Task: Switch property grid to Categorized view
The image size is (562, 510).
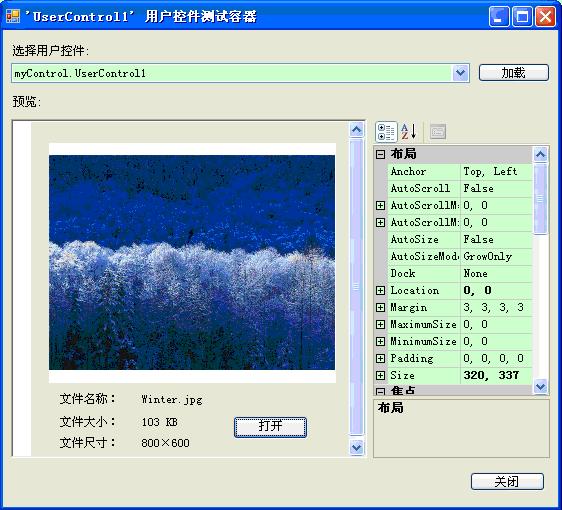Action: [x=386, y=132]
